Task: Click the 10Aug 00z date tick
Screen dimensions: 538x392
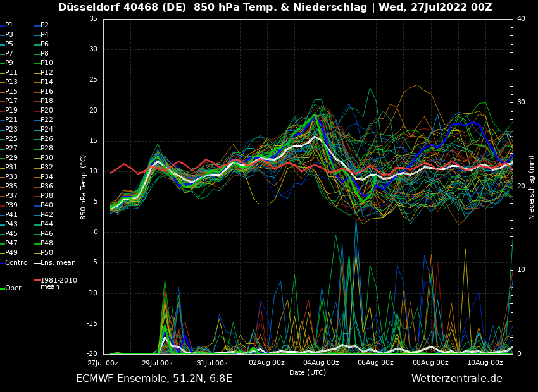Action: pyautogui.click(x=485, y=363)
